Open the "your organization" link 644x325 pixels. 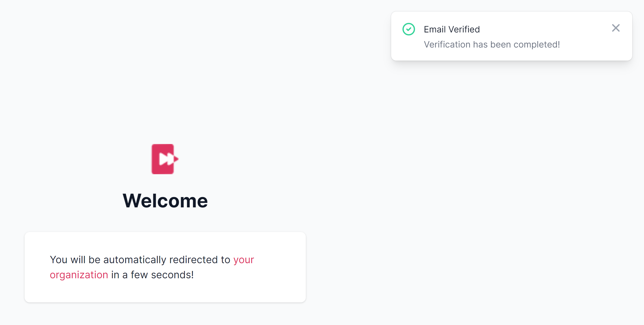click(x=243, y=260)
